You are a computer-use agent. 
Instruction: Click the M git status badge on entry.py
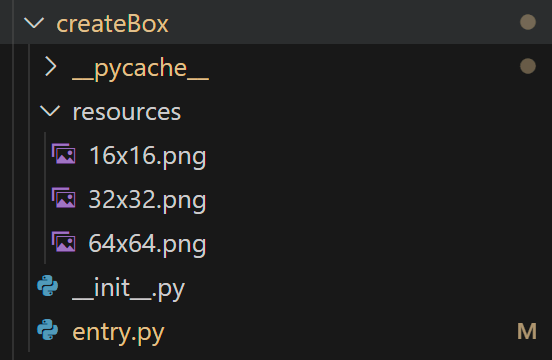click(x=527, y=331)
